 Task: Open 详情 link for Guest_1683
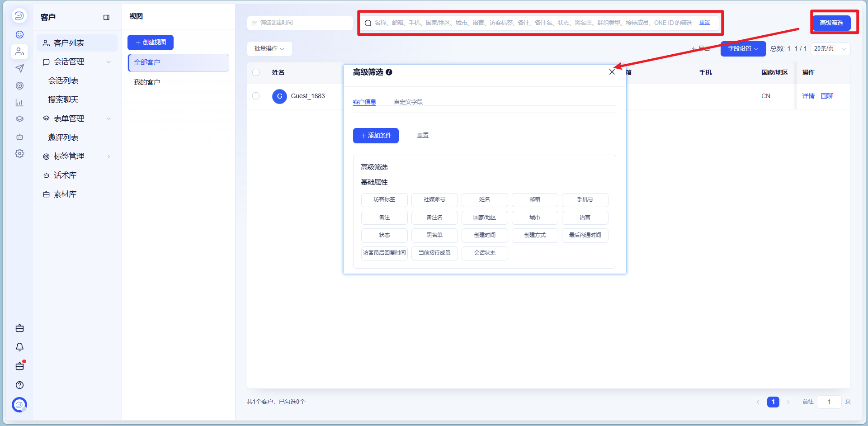pos(808,96)
